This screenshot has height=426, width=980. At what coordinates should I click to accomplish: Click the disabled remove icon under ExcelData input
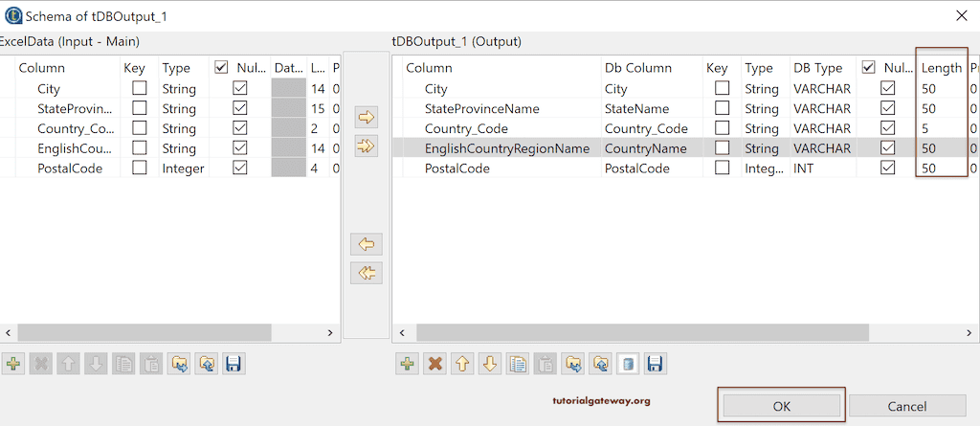[41, 364]
